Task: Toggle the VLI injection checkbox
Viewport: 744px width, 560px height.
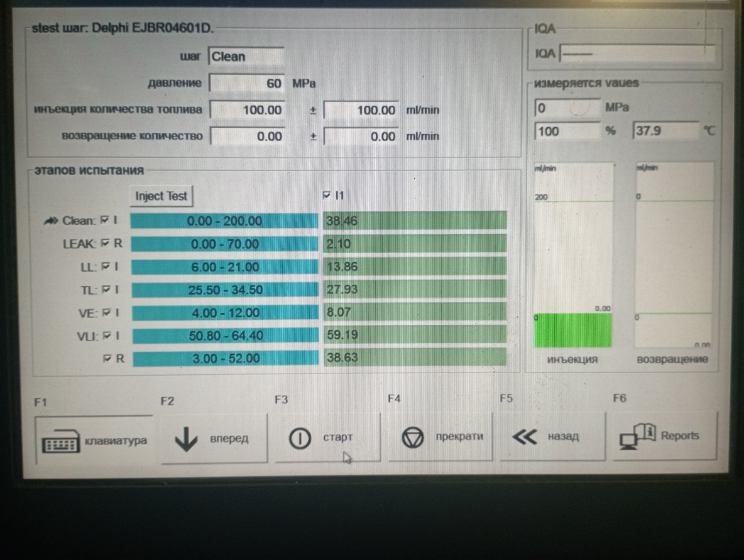Action: coord(107,335)
